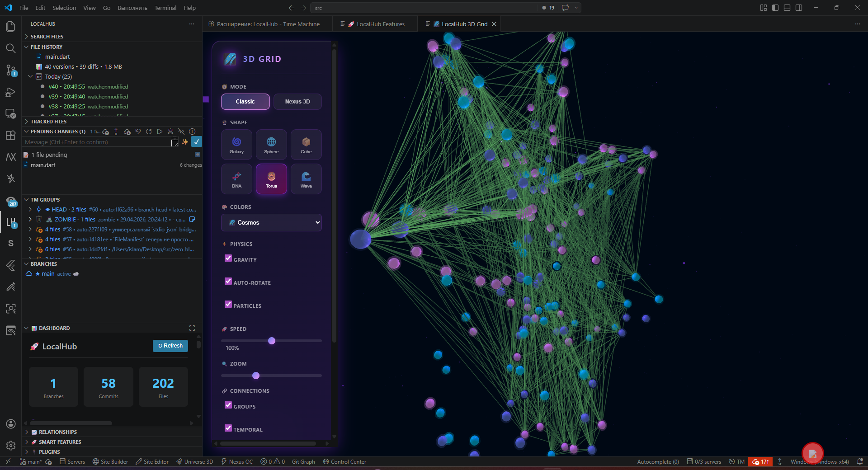Toggle the Particles checkbox
The image size is (868, 470).
(228, 304)
